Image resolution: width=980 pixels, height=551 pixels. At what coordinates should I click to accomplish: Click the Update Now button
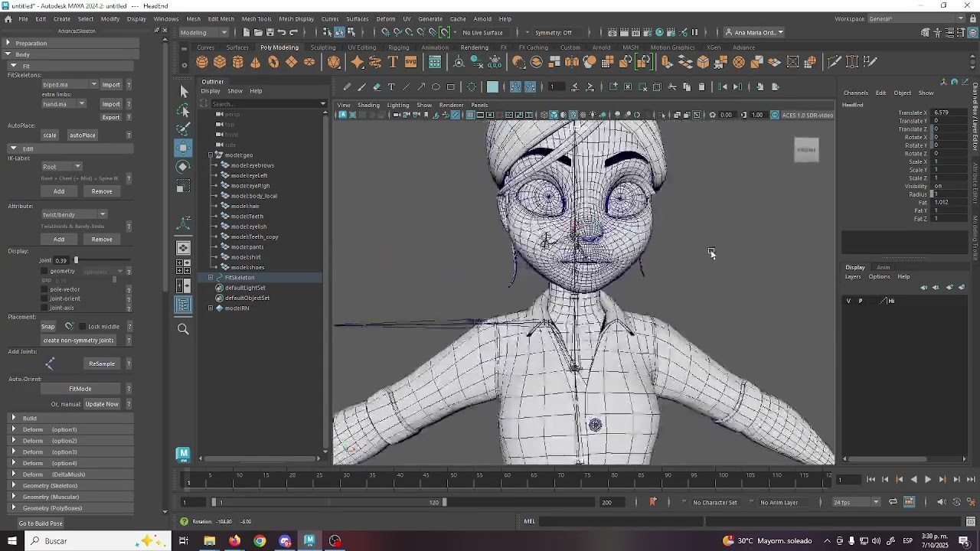click(102, 404)
